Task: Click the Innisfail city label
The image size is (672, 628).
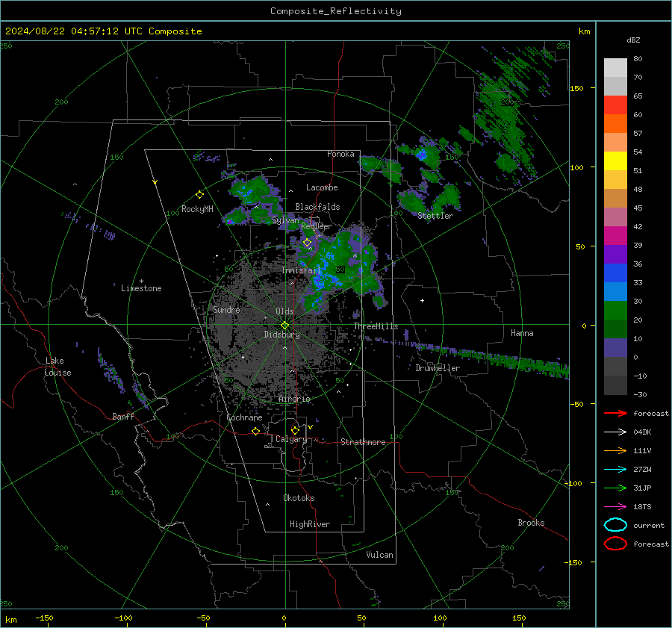Action: click(x=301, y=270)
